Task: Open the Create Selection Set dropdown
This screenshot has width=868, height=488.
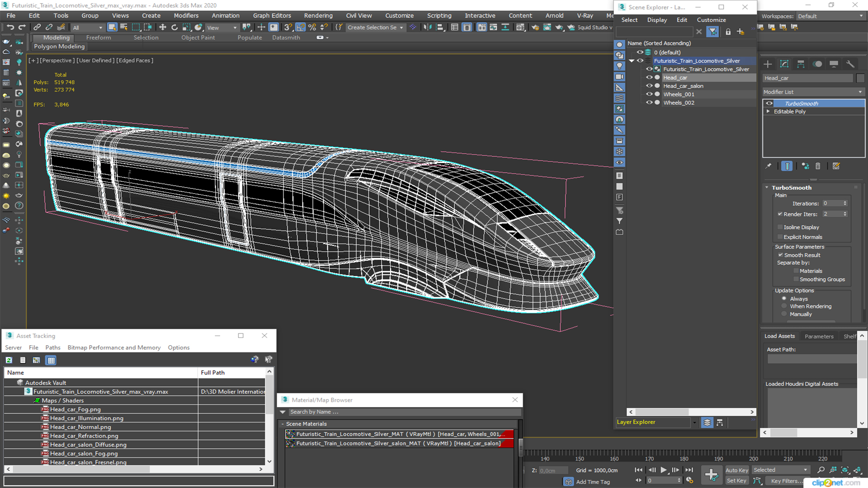Action: coord(375,28)
